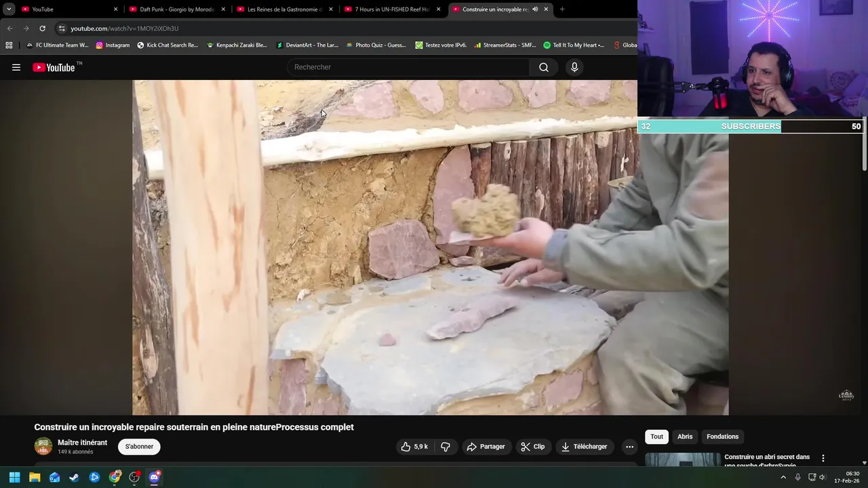Screen dimensions: 868x488
Task: Click the S'abonner subscribe button
Action: [x=139, y=447]
